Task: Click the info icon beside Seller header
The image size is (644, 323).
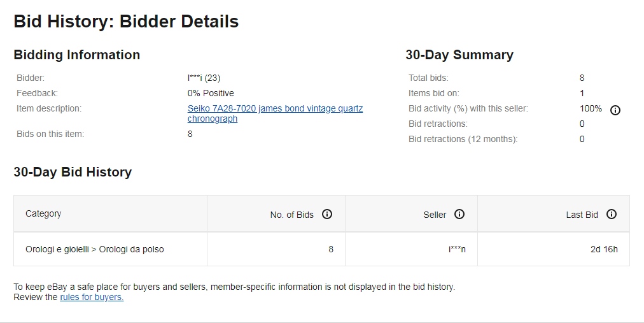Action: pyautogui.click(x=459, y=214)
